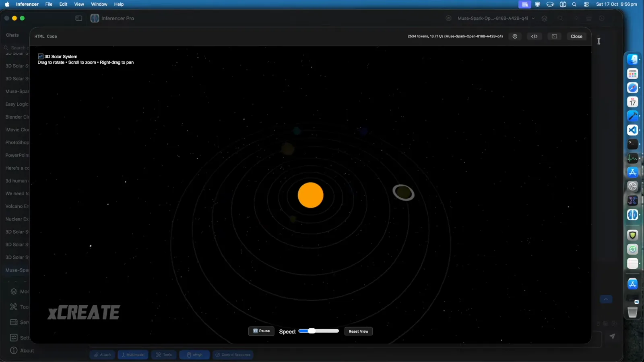The width and height of the screenshot is (644, 362).
Task: Click the Tools button below chat input
Action: pos(164,355)
